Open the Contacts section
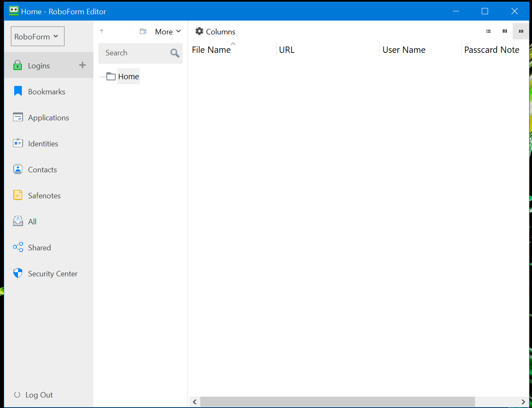Image resolution: width=532 pixels, height=408 pixels. coord(42,169)
